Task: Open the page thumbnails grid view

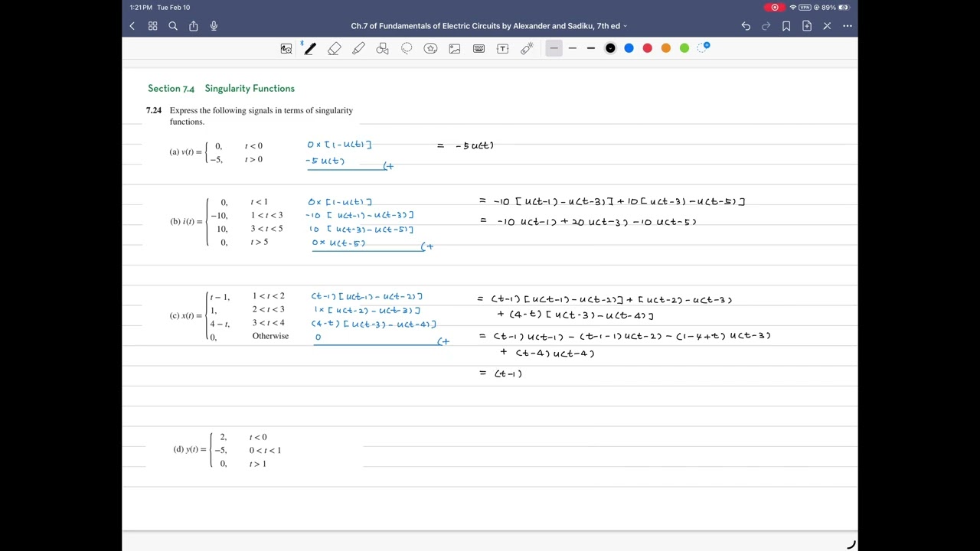Action: pos(152,26)
